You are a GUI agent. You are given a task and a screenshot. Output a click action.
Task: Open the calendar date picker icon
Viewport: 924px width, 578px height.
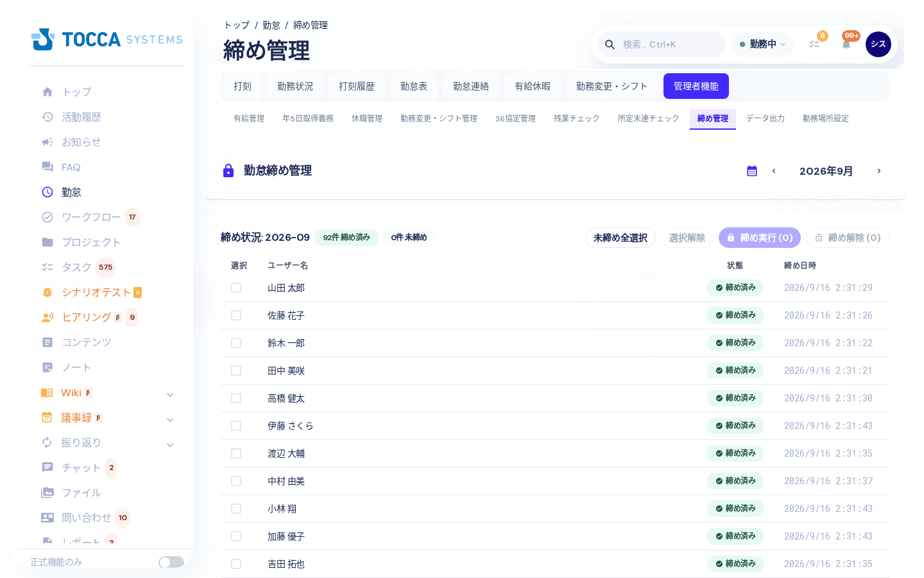click(752, 171)
